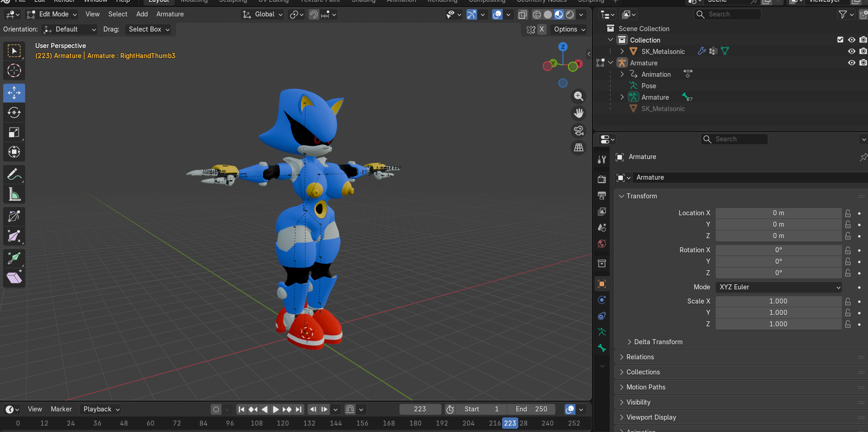Toggle gizmo visibility in the viewport
The width and height of the screenshot is (868, 432).
tap(472, 15)
